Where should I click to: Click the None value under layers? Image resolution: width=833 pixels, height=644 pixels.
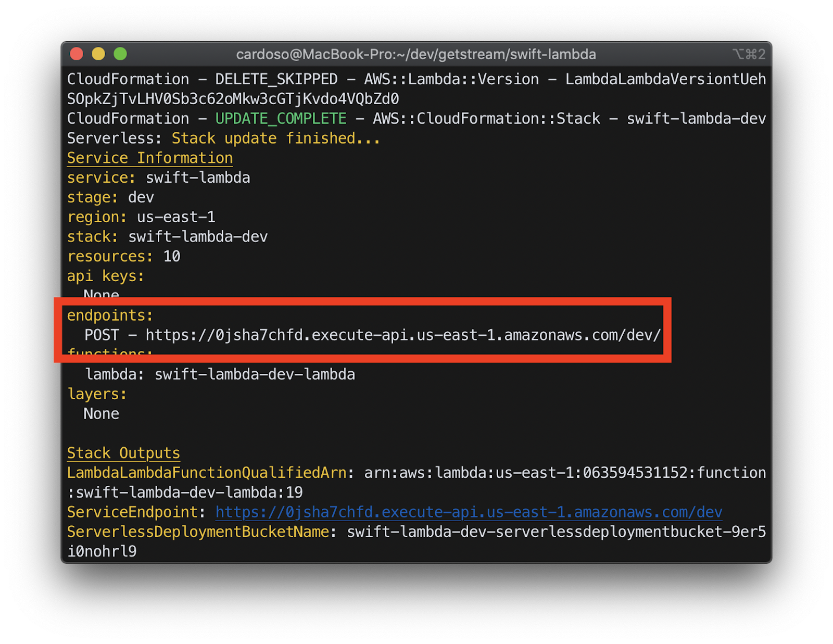tap(101, 413)
